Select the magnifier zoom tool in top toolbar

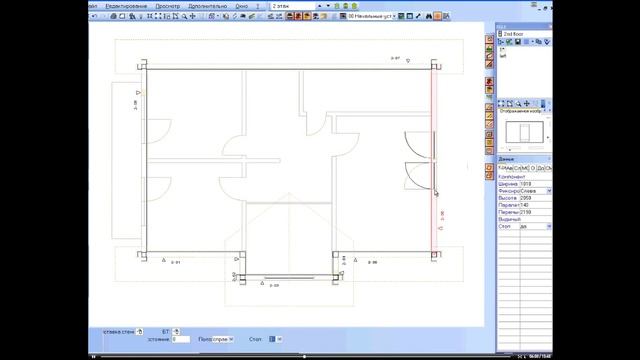click(x=184, y=16)
